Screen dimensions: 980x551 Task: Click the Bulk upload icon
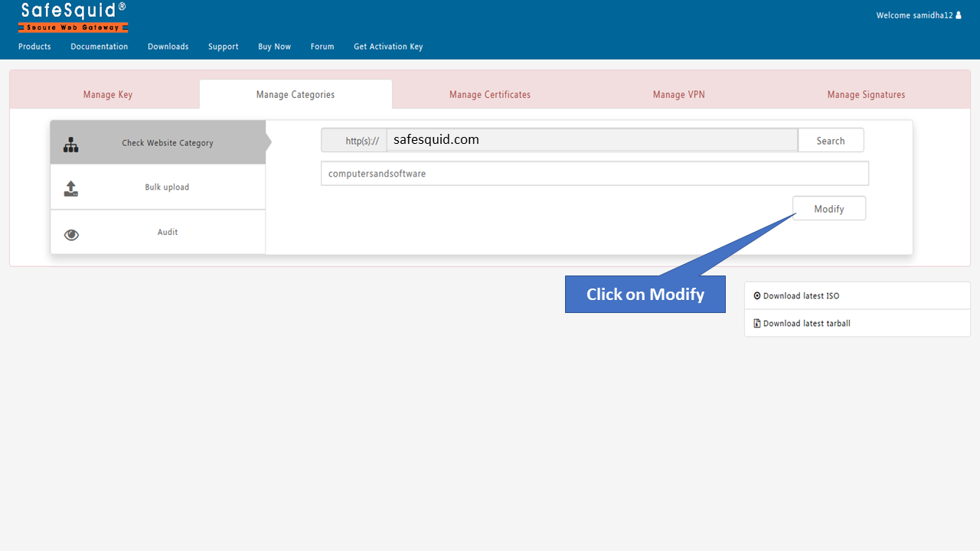71,188
